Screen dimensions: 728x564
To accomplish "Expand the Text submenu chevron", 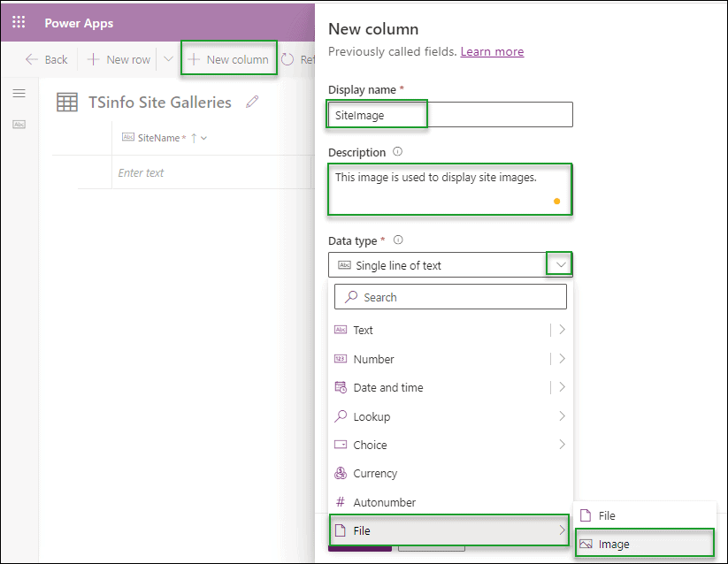I will pyautogui.click(x=562, y=330).
